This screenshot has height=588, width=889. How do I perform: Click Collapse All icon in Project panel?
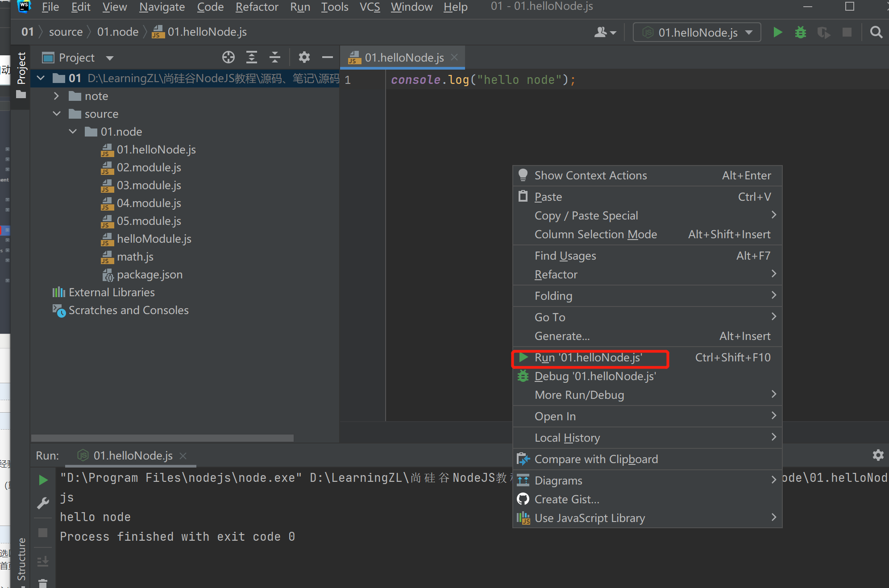coord(275,57)
